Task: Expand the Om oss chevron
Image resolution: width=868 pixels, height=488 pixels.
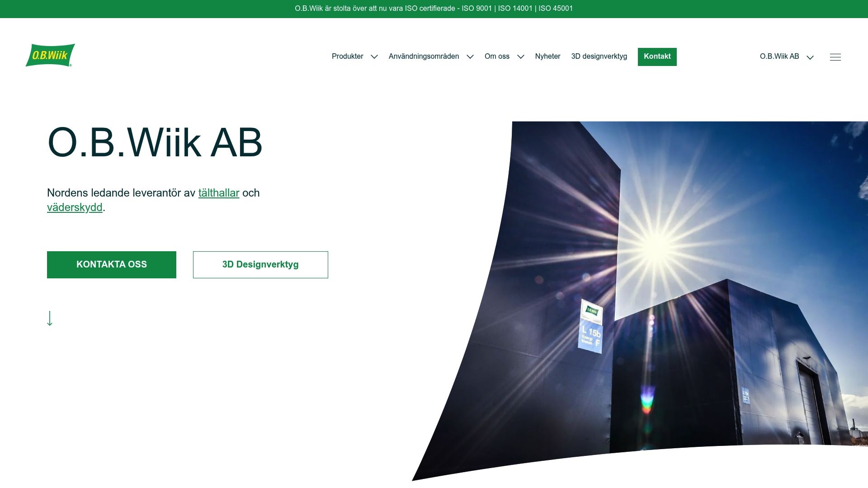Action: coord(520,57)
